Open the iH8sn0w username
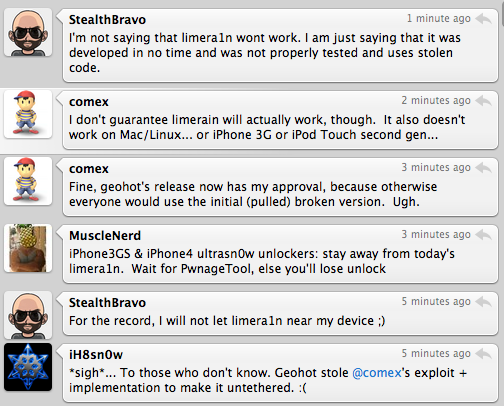This screenshot has height=406, width=504. pos(96,354)
